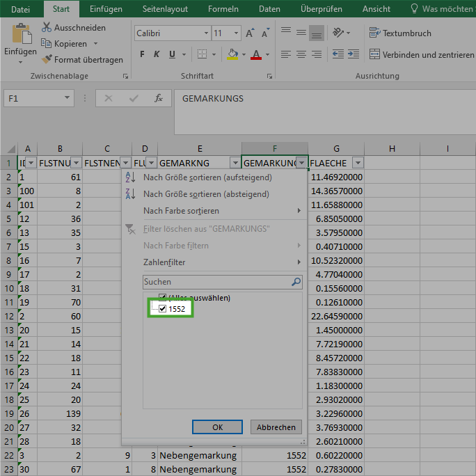476x476 pixels.
Task: Center-align text horizontally in the ribbon
Action: [x=301, y=54]
